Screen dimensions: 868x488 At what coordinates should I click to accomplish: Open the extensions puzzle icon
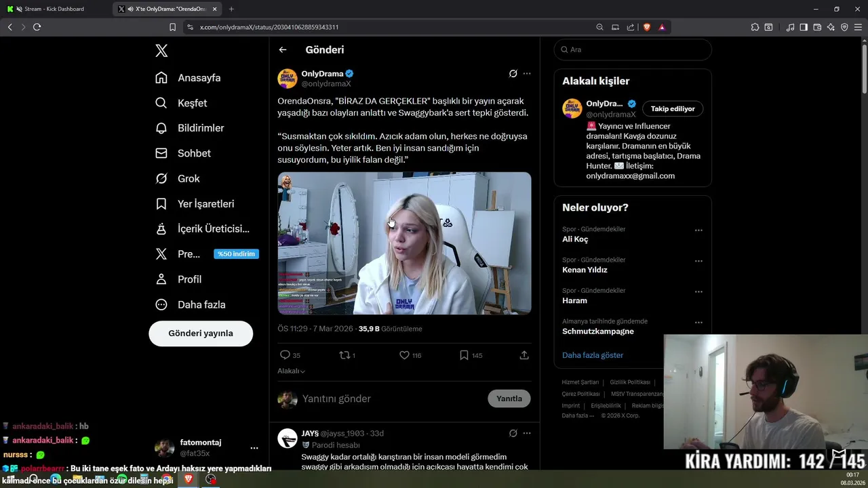(x=755, y=27)
